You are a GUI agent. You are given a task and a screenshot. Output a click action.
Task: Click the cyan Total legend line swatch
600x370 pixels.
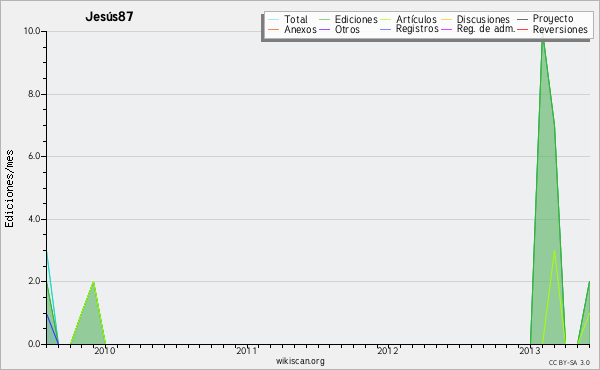[x=274, y=19]
